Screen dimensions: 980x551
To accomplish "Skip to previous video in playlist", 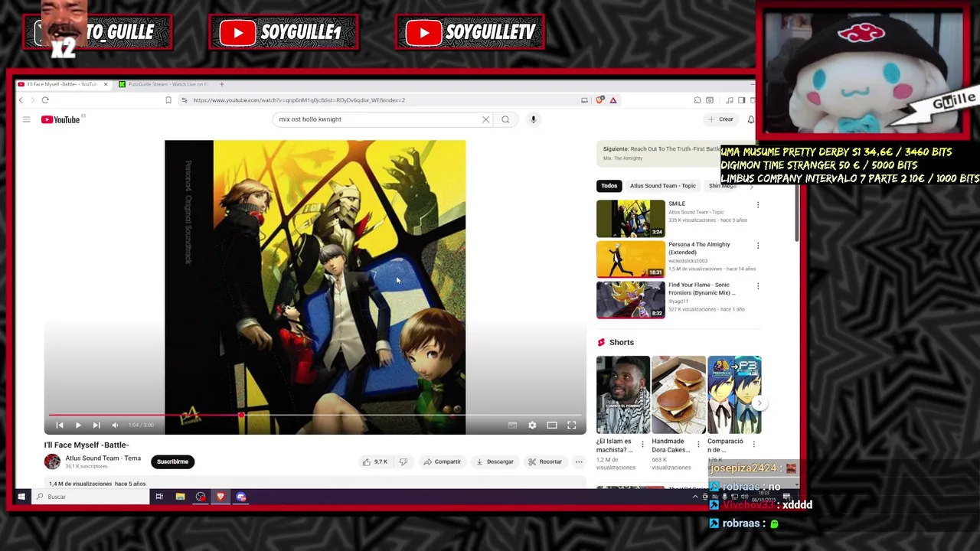I will click(x=60, y=425).
